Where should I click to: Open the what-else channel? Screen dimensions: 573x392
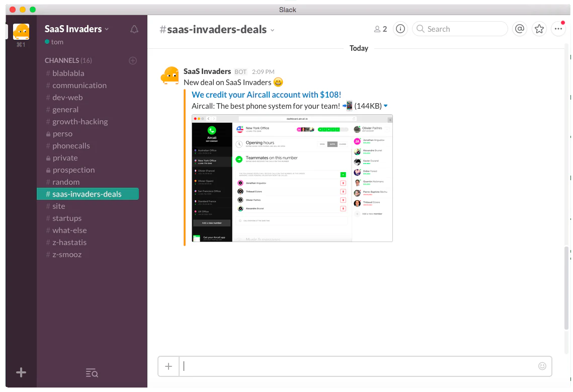click(x=69, y=230)
